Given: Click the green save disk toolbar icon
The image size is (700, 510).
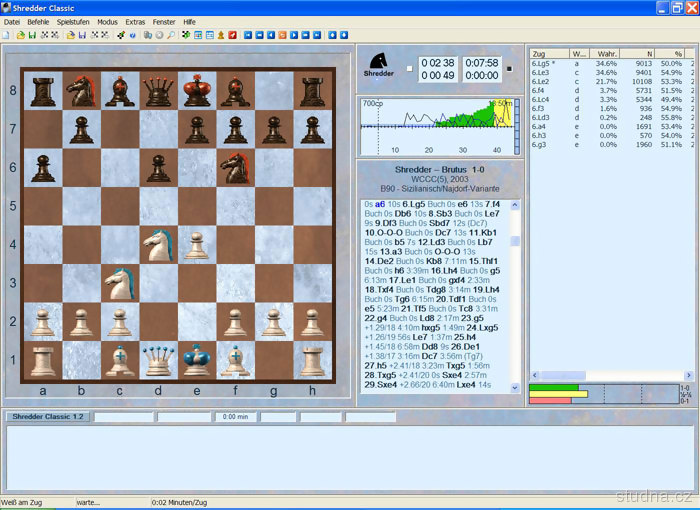Looking at the screenshot, I should point(32,34).
